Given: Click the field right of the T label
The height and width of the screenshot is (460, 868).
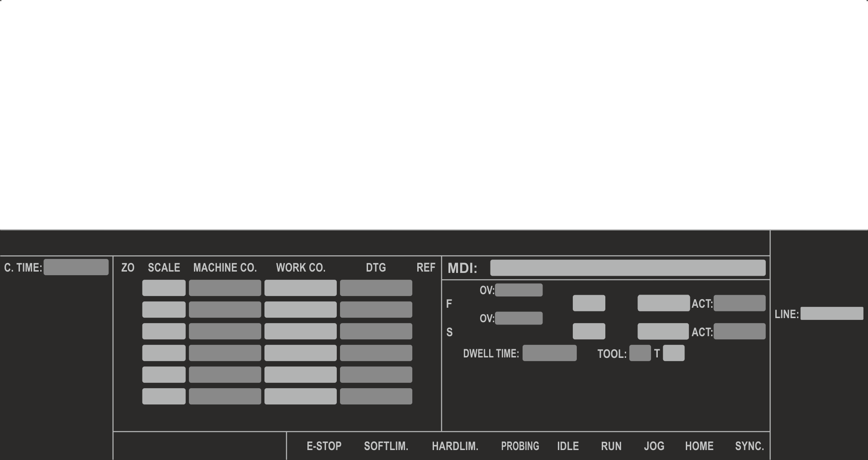Looking at the screenshot, I should point(673,353).
